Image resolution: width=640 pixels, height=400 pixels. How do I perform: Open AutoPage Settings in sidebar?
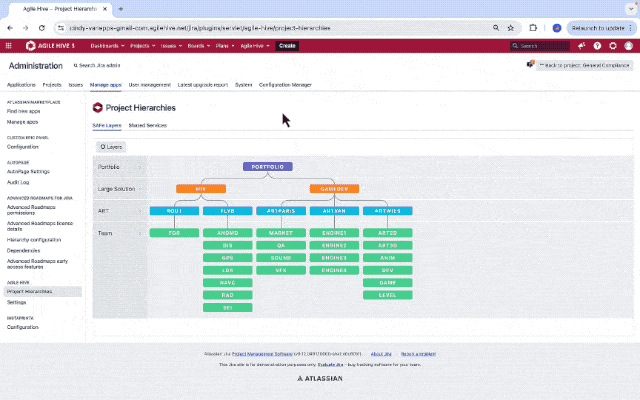click(x=28, y=171)
